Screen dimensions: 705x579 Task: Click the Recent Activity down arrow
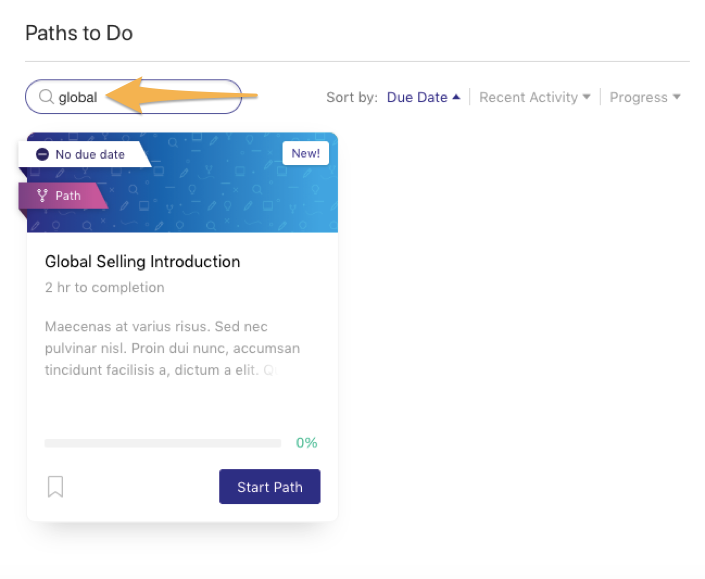click(586, 97)
